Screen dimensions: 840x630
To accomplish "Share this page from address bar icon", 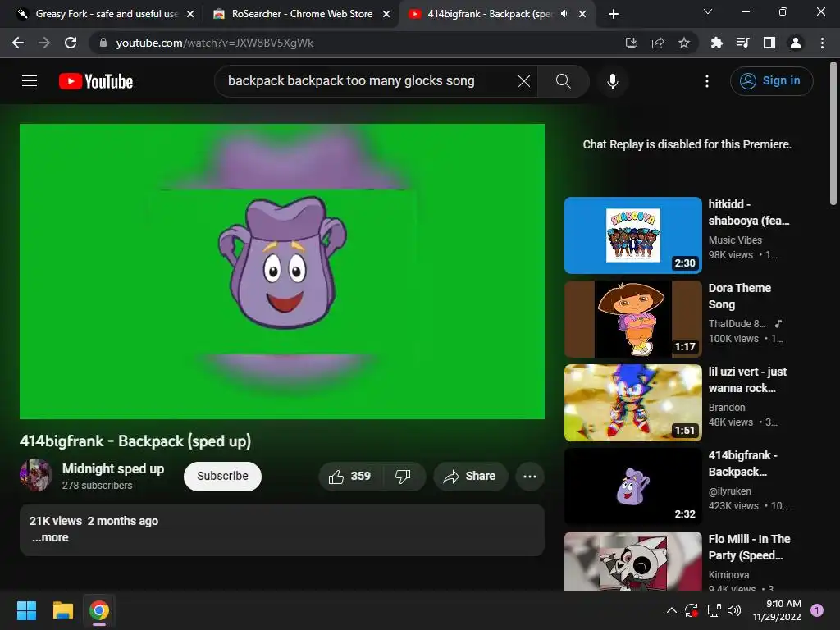I will (658, 43).
